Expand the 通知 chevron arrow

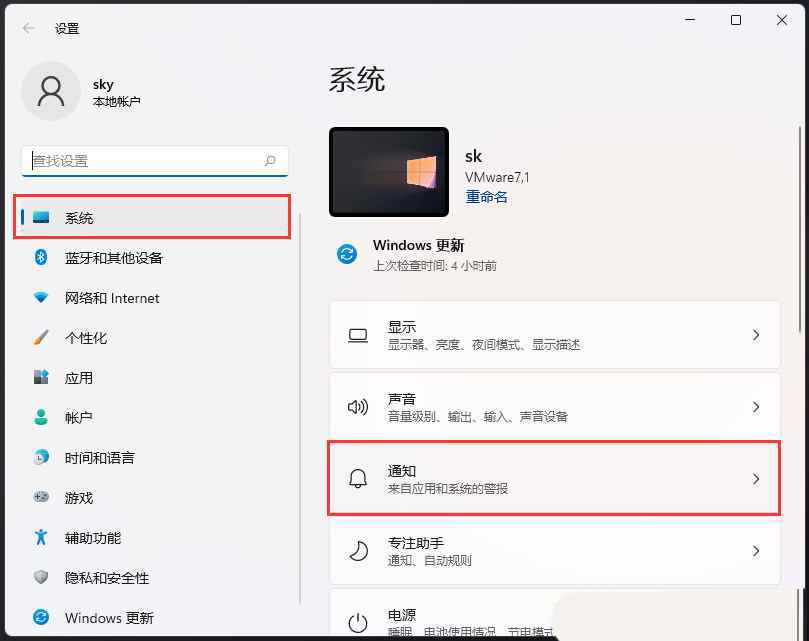(756, 479)
